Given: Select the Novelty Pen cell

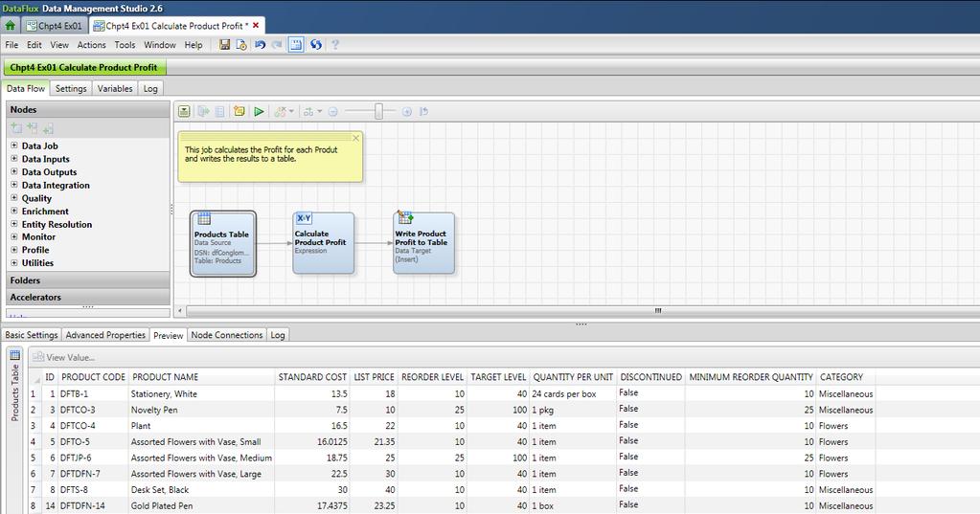Looking at the screenshot, I should point(201,410).
